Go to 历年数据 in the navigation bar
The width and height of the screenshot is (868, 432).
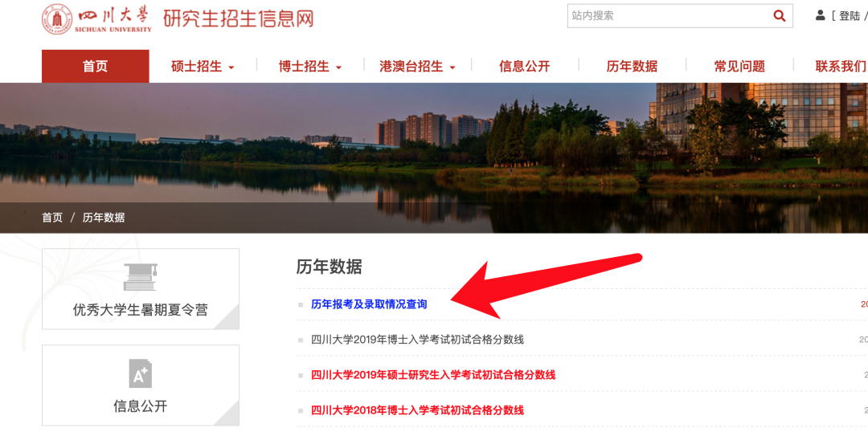click(x=632, y=67)
